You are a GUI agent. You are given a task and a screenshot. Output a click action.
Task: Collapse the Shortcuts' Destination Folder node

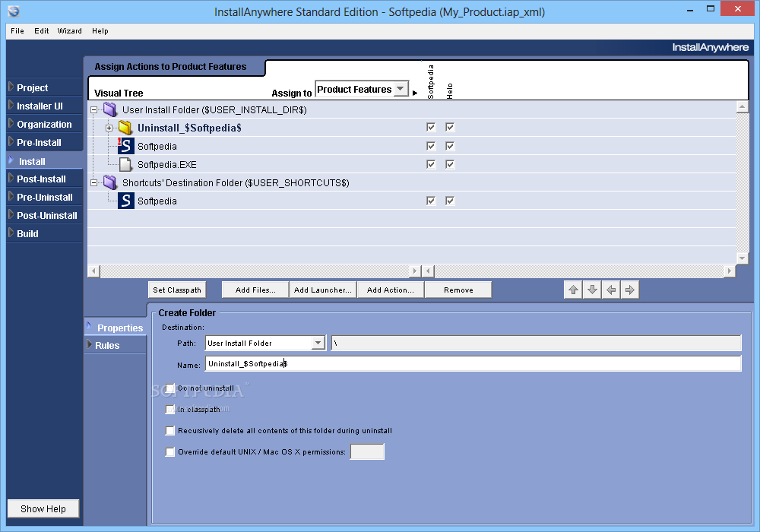(x=94, y=183)
